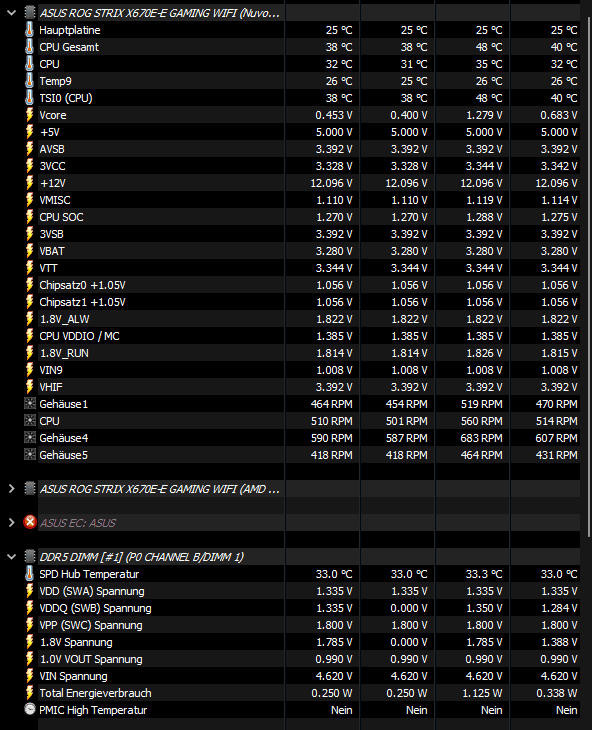
Task: Click the lightning icon next to VDD (SWA) Spannung
Action: tap(29, 591)
